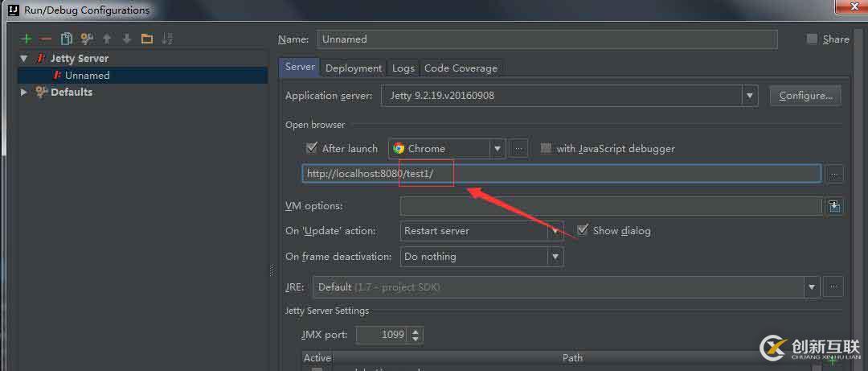Add new configuration with plus icon

[x=26, y=39]
